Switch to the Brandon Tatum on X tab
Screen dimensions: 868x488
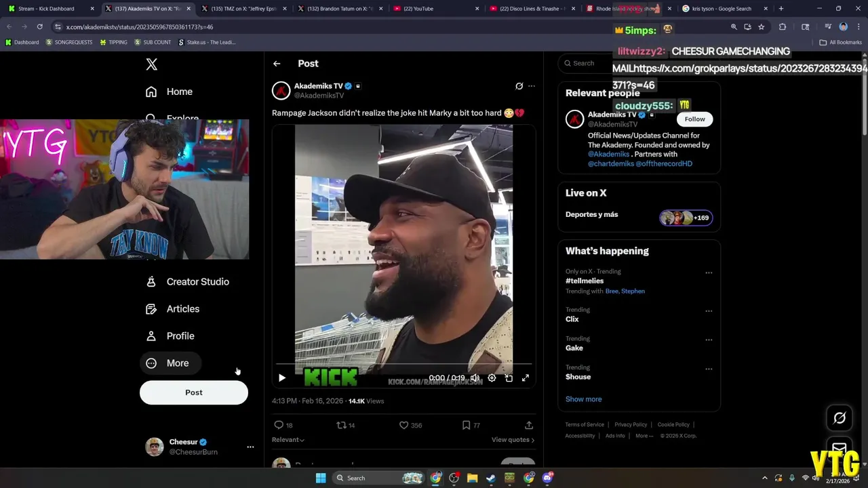340,9
